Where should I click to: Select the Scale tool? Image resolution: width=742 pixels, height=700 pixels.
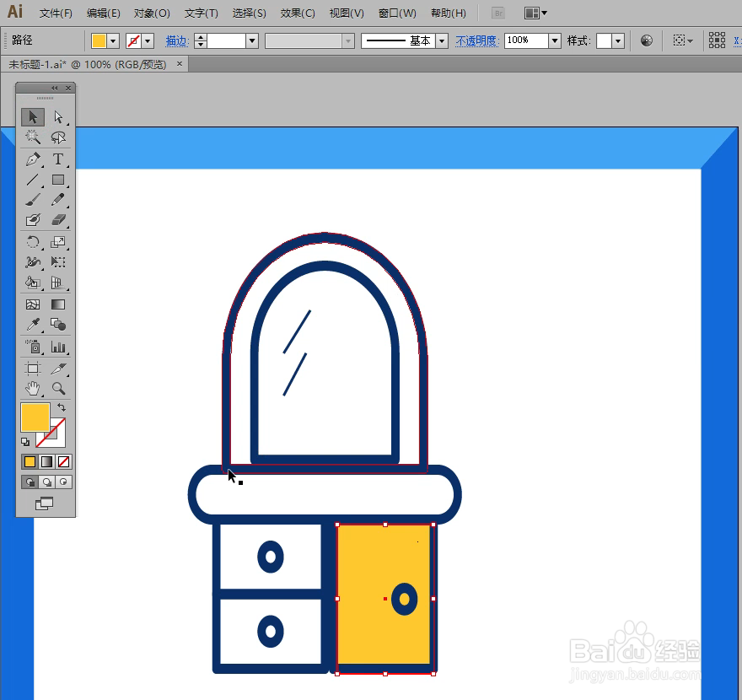(58, 242)
